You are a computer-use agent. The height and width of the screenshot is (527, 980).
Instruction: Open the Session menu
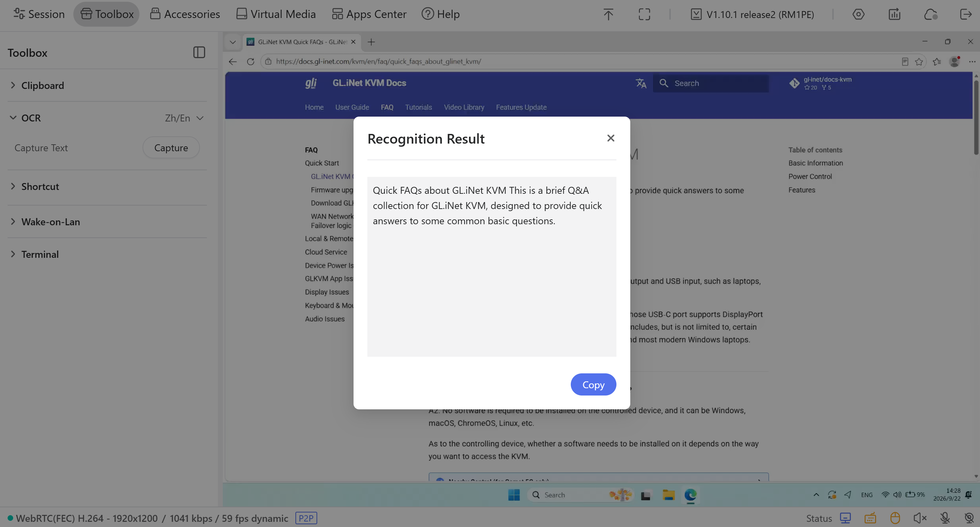point(39,14)
